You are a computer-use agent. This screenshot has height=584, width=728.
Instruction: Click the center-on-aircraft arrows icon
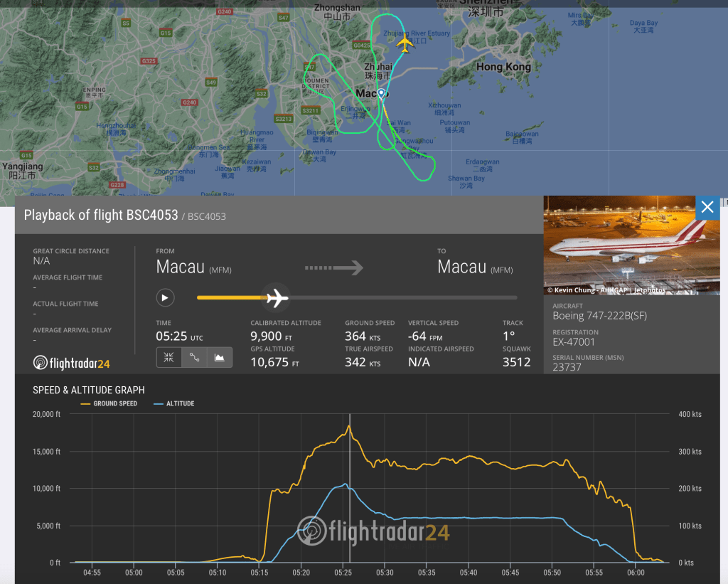click(169, 357)
